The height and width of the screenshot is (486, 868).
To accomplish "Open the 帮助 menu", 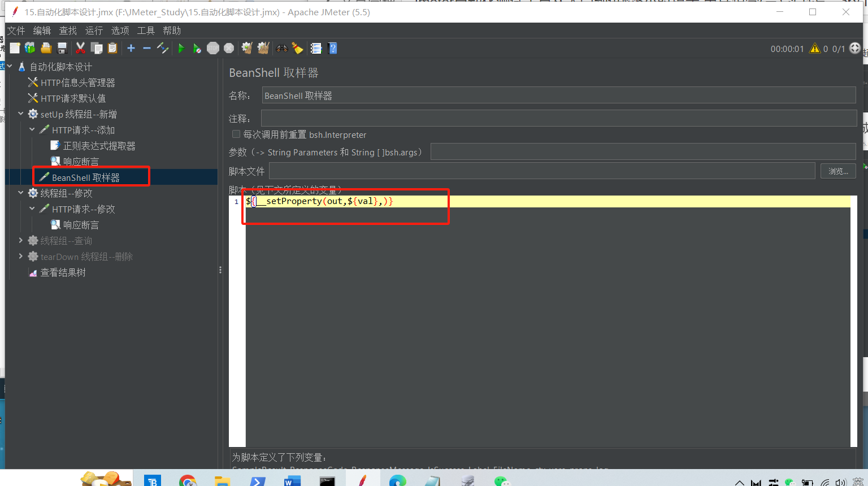I will click(172, 31).
